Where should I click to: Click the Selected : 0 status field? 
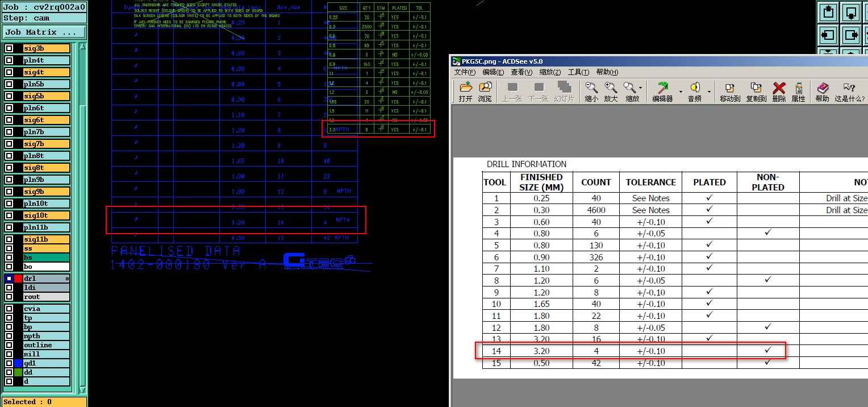click(x=44, y=402)
